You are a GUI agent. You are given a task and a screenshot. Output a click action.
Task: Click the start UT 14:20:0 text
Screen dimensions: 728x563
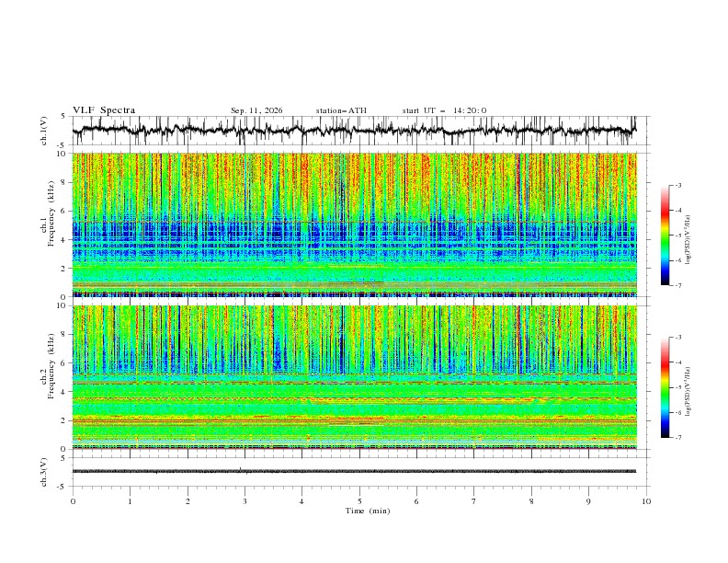[444, 110]
